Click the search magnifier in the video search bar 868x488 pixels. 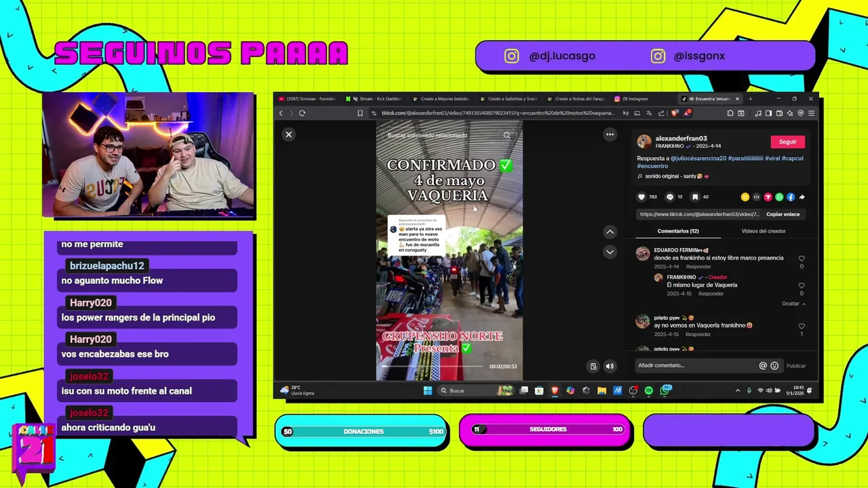pos(507,135)
